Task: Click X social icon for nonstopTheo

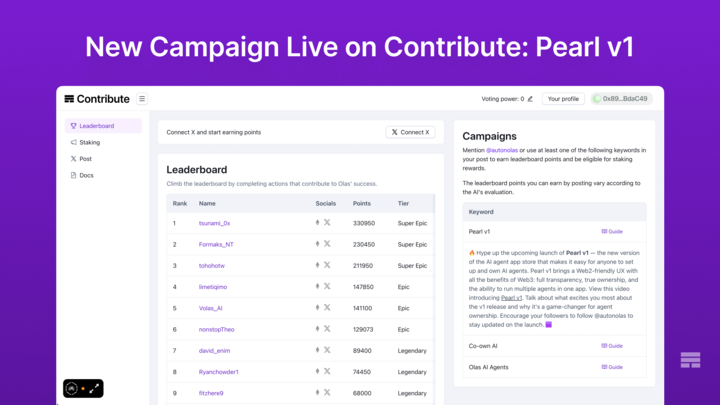Action: point(327,329)
